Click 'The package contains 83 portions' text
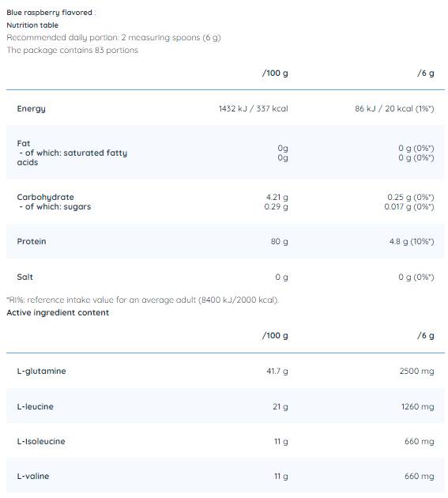Screen dimensions: 448x498 (x=73, y=50)
